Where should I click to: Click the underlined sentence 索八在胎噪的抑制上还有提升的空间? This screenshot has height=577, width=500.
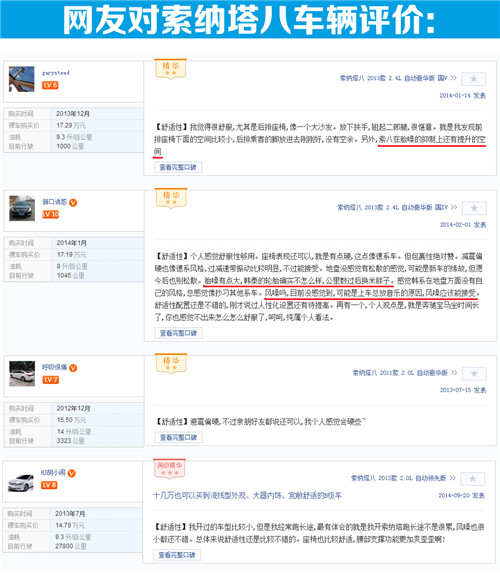432,140
